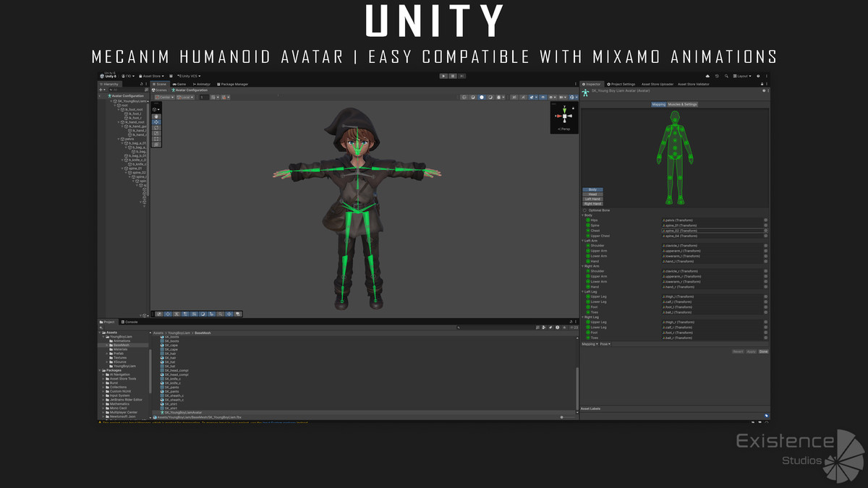Select the Scale tool in the scene overlay

click(157, 134)
